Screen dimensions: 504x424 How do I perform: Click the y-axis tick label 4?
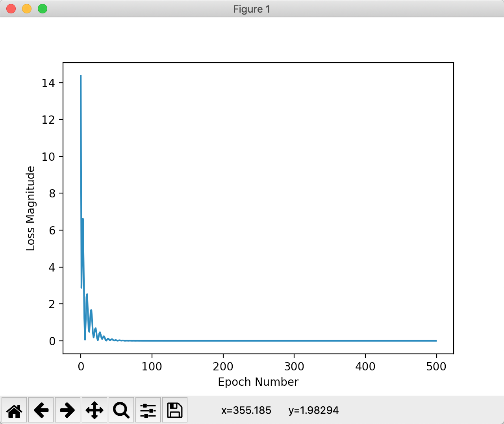click(x=52, y=267)
